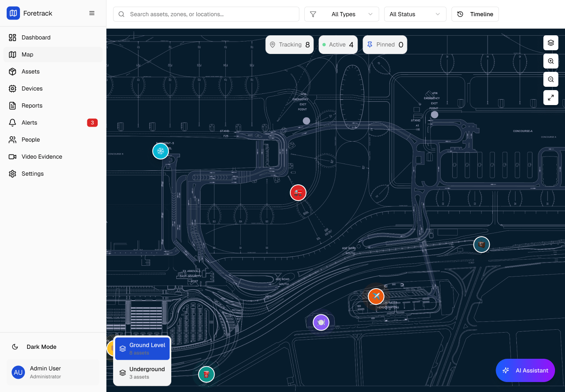The width and height of the screenshot is (565, 392).
Task: Click the Tracking 8 counter chip
Action: click(x=290, y=44)
